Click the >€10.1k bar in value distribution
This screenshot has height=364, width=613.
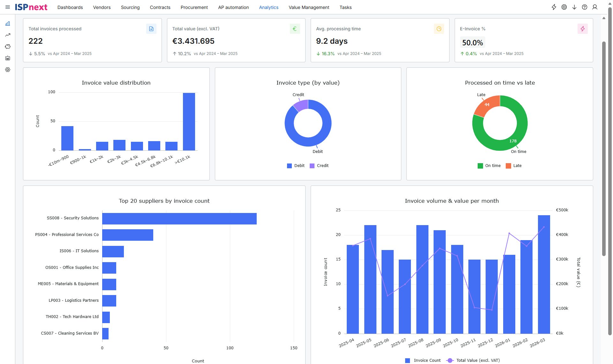pos(189,122)
